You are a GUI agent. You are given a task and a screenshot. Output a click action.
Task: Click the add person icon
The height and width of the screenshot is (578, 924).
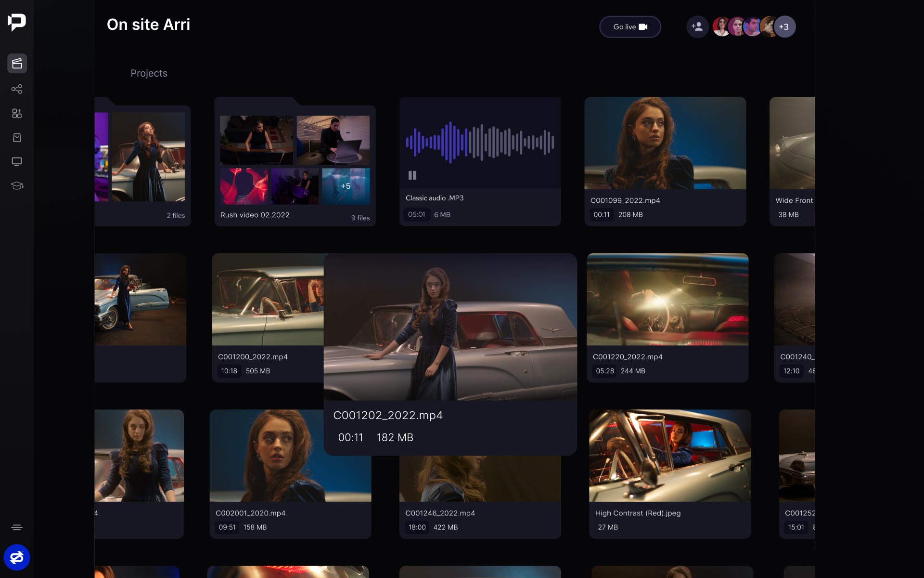[697, 26]
